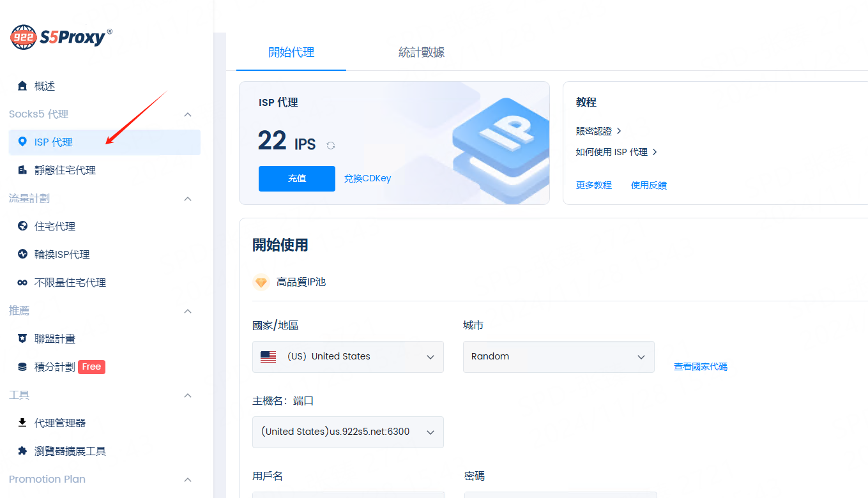Collapse the 推薦 section

[x=188, y=312]
